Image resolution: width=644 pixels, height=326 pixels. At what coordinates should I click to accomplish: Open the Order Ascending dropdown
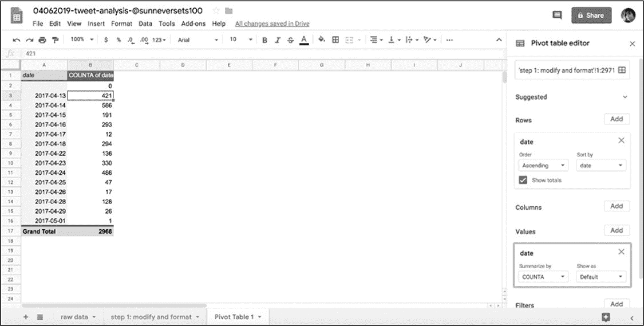tap(543, 166)
